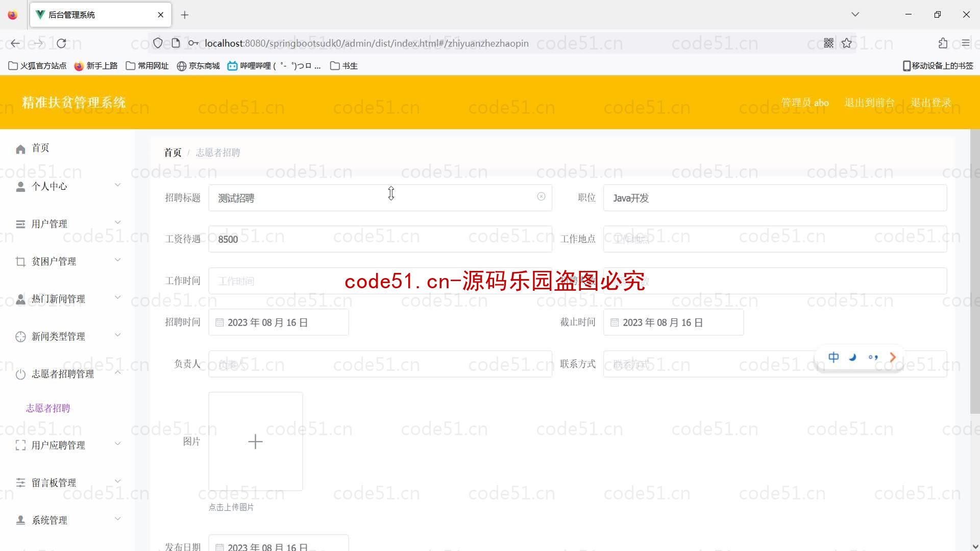This screenshot has height=551, width=980.
Task: Clear the 招聘标题 field with its clear icon
Action: click(541, 196)
